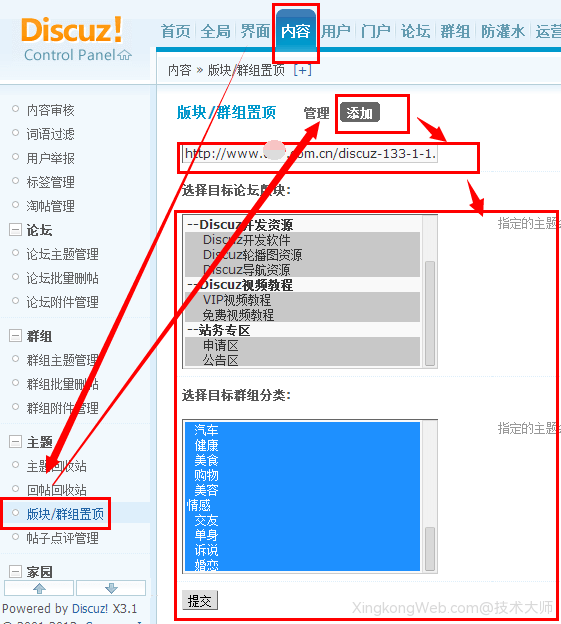Select Discuz导航资源 in forum list

pos(302,270)
